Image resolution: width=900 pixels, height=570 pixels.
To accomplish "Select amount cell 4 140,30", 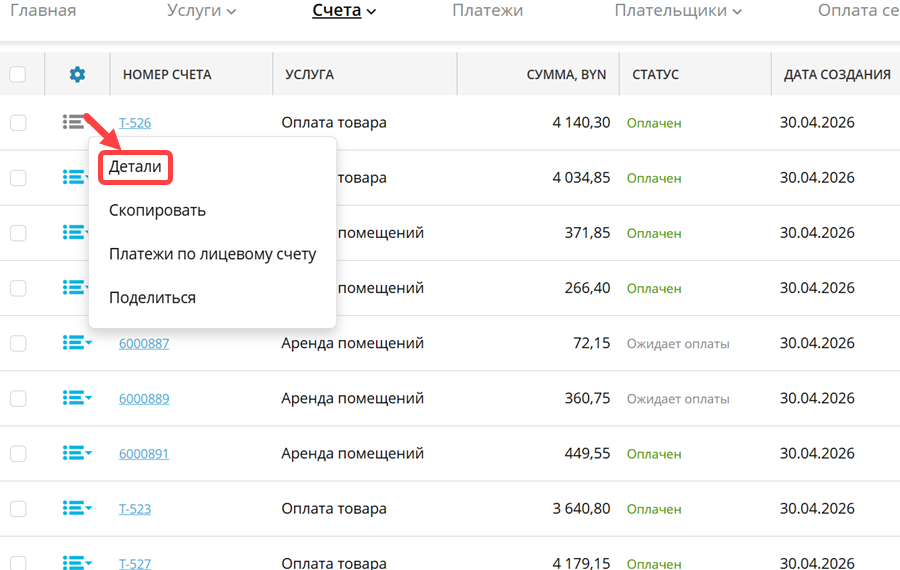I will pyautogui.click(x=581, y=122).
